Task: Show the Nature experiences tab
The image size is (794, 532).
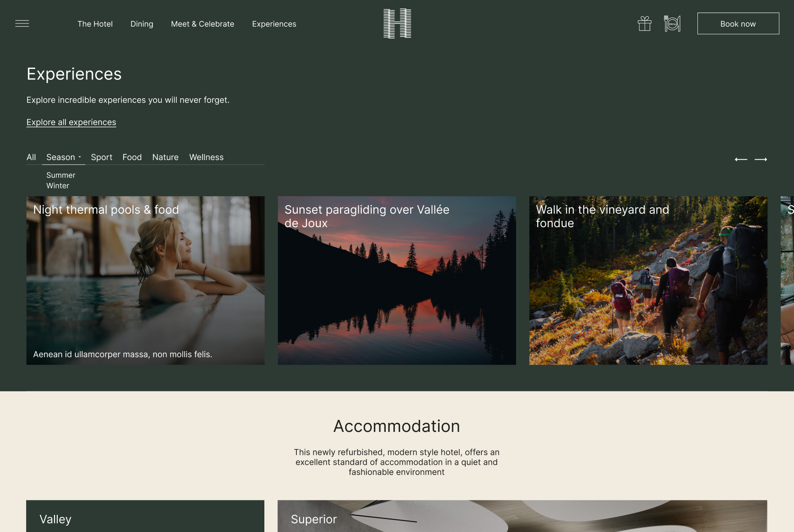Action: click(x=165, y=157)
